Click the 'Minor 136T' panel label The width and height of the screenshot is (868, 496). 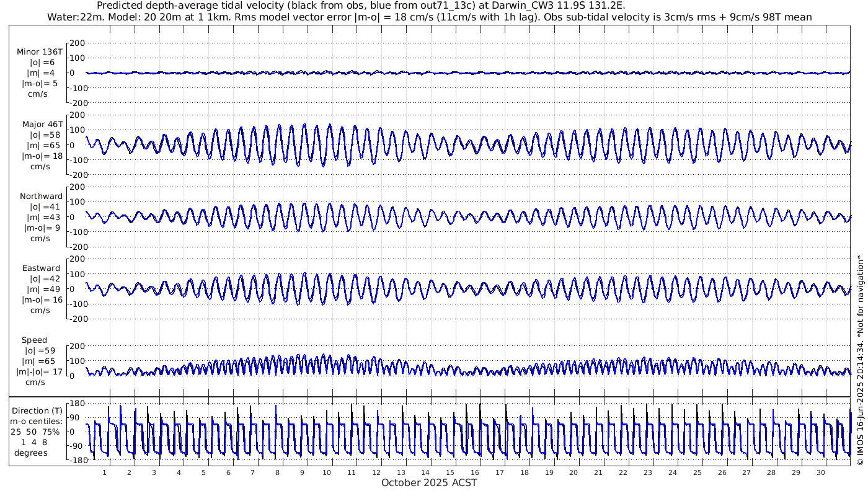[x=40, y=52]
